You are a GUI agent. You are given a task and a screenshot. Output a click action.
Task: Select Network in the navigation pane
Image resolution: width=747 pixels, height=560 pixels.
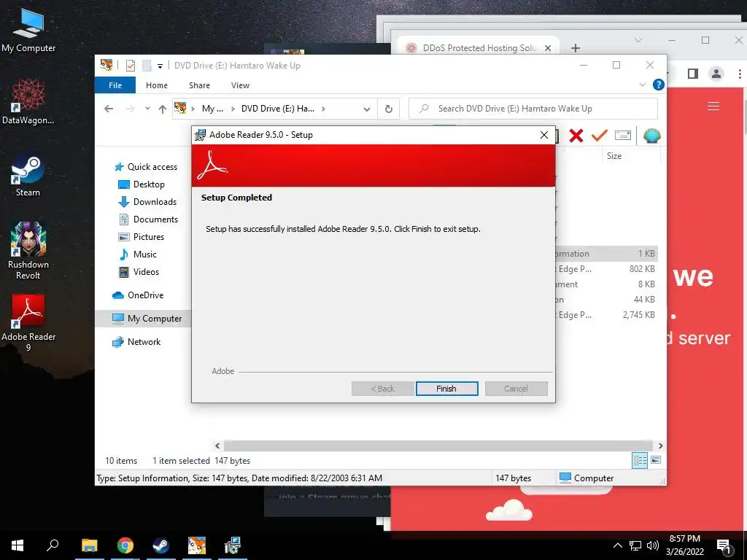click(x=136, y=342)
